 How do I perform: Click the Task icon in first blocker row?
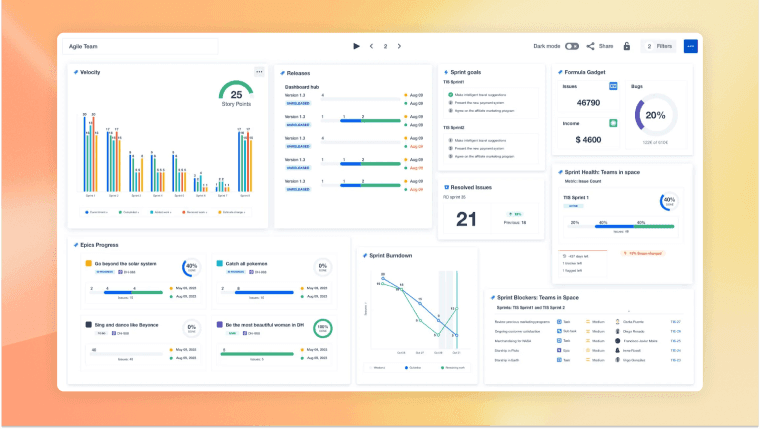[x=559, y=322]
